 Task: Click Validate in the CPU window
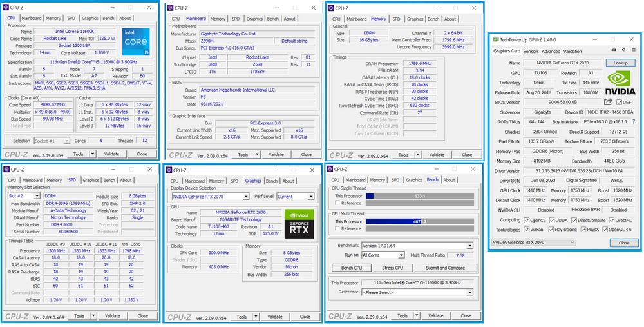pos(111,154)
